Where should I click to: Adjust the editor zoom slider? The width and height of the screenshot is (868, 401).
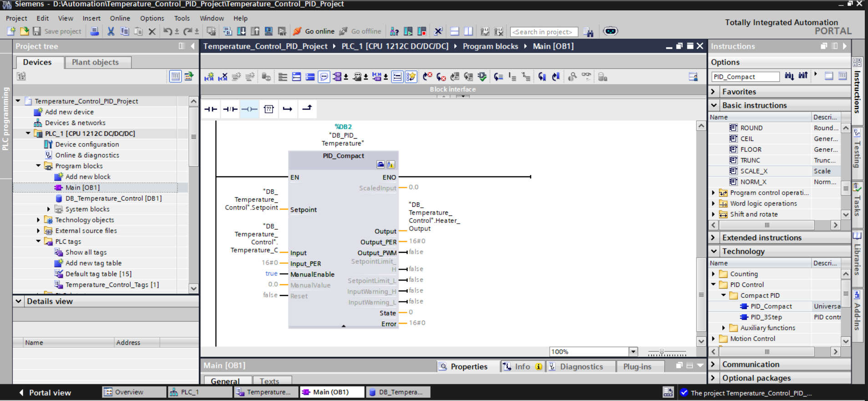(662, 352)
